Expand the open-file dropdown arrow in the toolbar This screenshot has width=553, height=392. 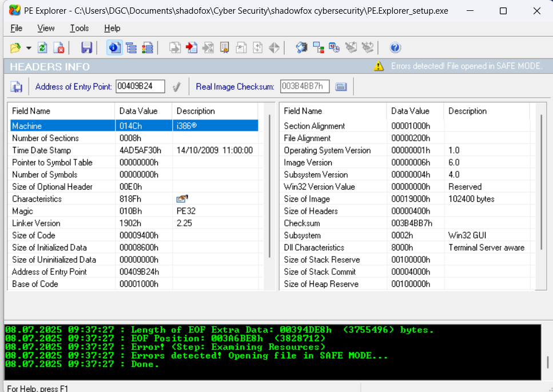pos(29,47)
